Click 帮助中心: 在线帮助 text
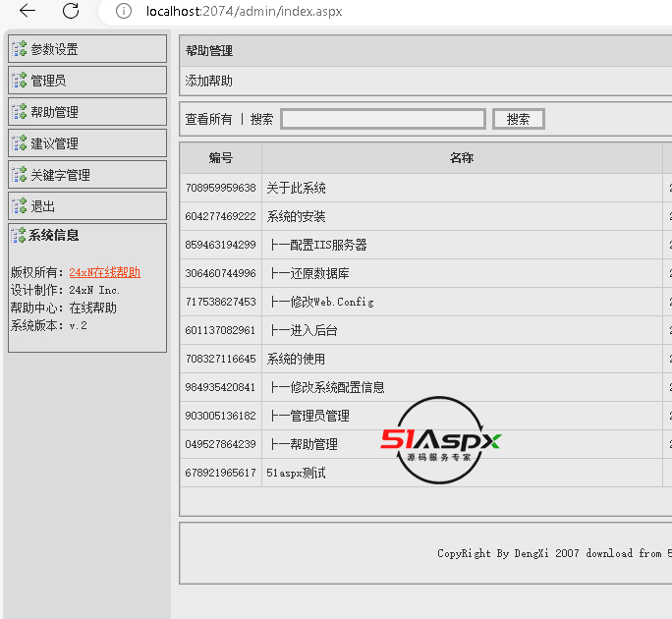The height and width of the screenshot is (619, 672). point(64,308)
